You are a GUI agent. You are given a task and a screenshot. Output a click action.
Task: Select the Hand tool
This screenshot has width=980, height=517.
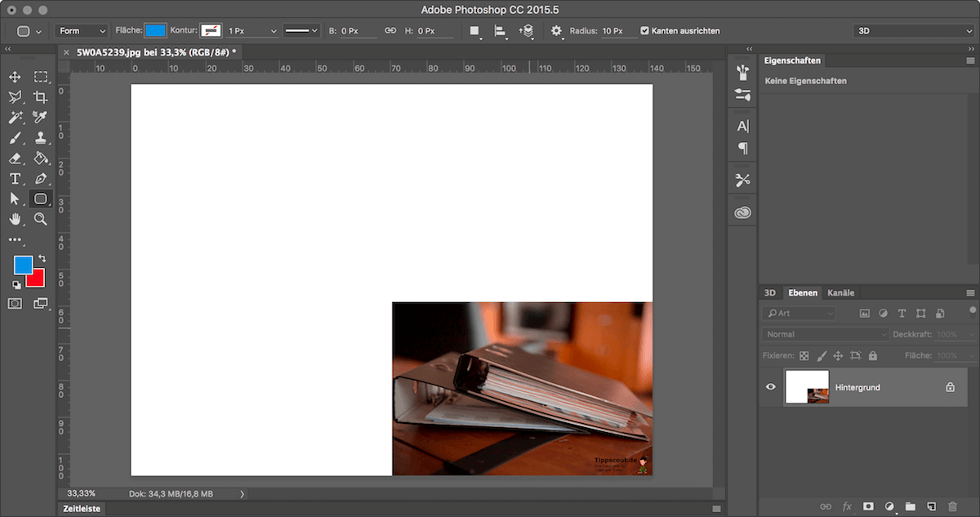[15, 219]
